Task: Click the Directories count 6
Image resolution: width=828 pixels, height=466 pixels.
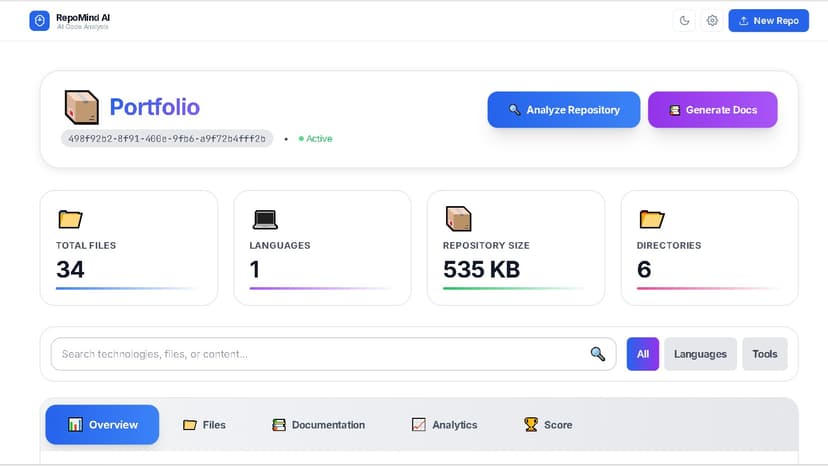Action: [644, 269]
